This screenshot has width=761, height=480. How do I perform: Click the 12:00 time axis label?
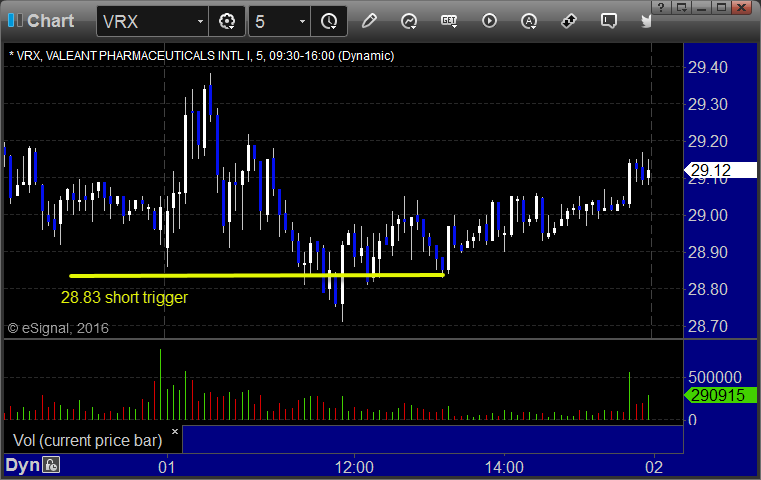(x=354, y=467)
